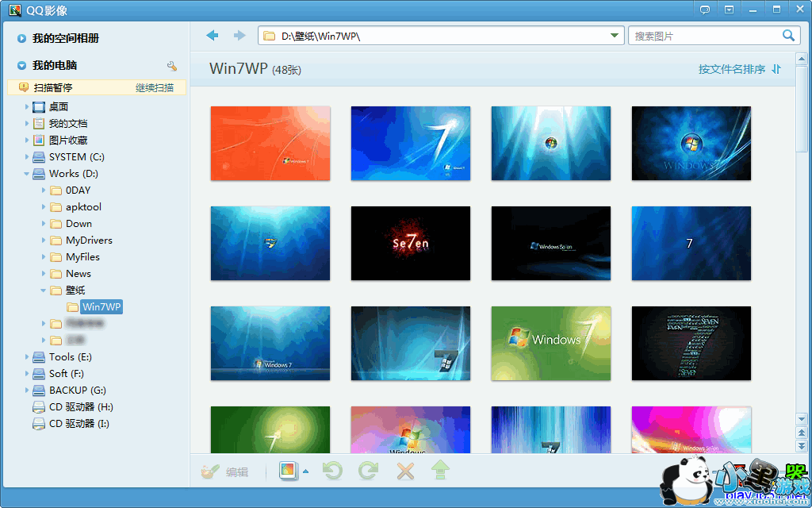Click the folder icon in address bar
Viewport: 812px width, 508px height.
[269, 36]
